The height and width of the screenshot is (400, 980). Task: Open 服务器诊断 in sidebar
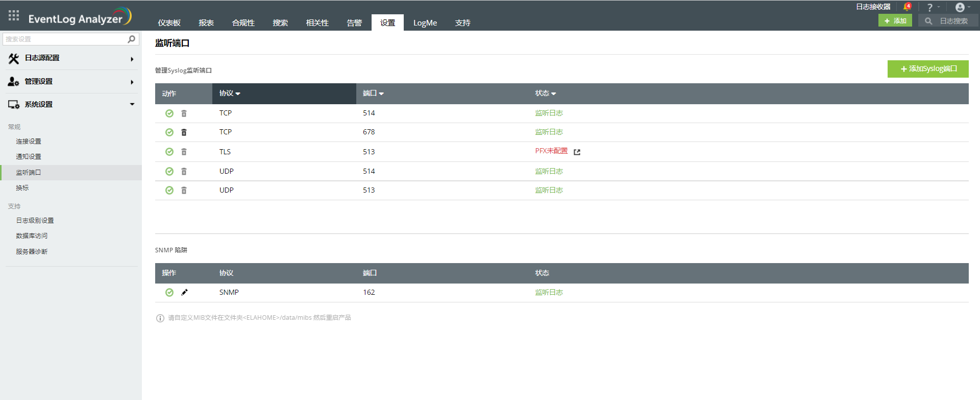point(32,252)
